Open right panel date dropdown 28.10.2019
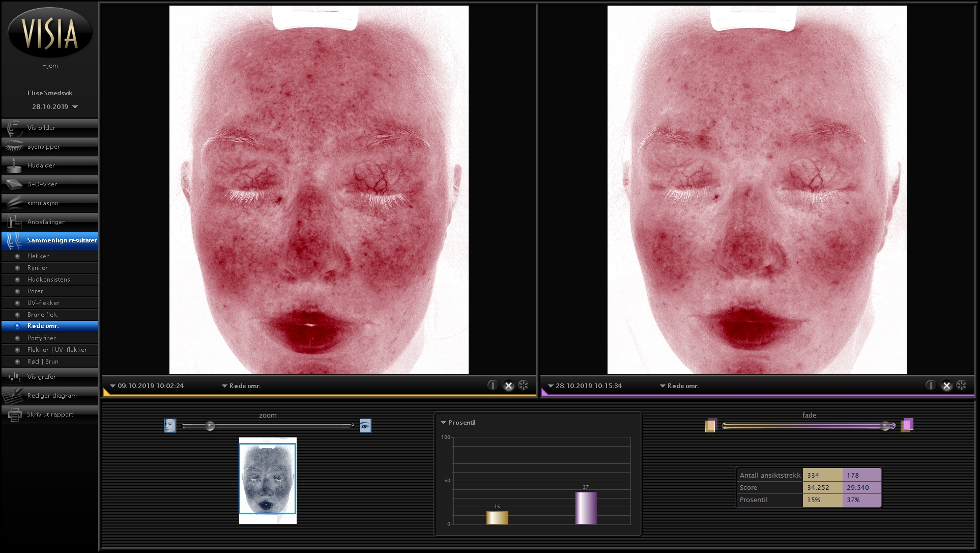Image resolution: width=980 pixels, height=553 pixels. coord(585,386)
